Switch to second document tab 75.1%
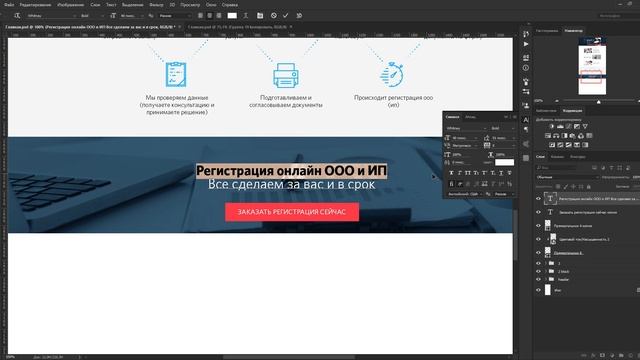The width and height of the screenshot is (640, 360). (x=238, y=27)
